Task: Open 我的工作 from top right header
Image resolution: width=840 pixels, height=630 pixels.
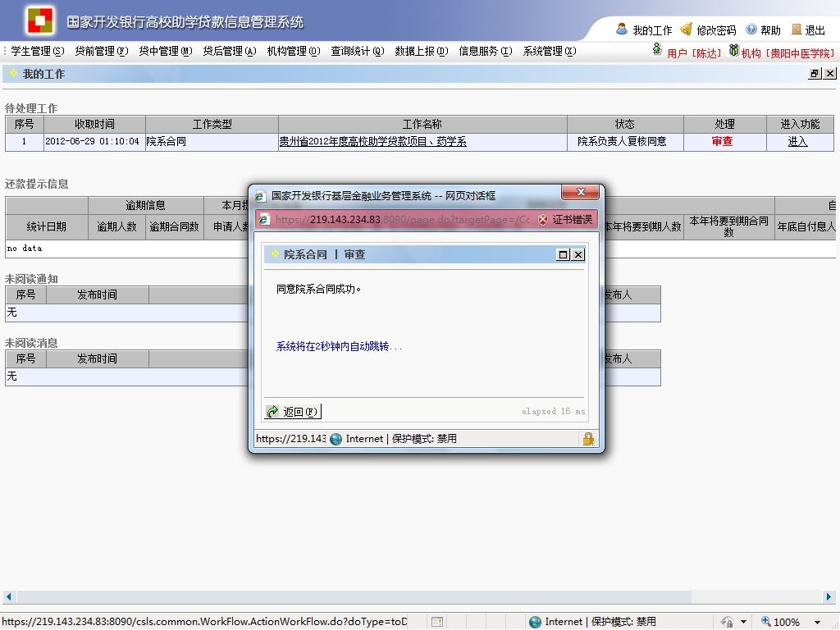Action: [x=644, y=30]
